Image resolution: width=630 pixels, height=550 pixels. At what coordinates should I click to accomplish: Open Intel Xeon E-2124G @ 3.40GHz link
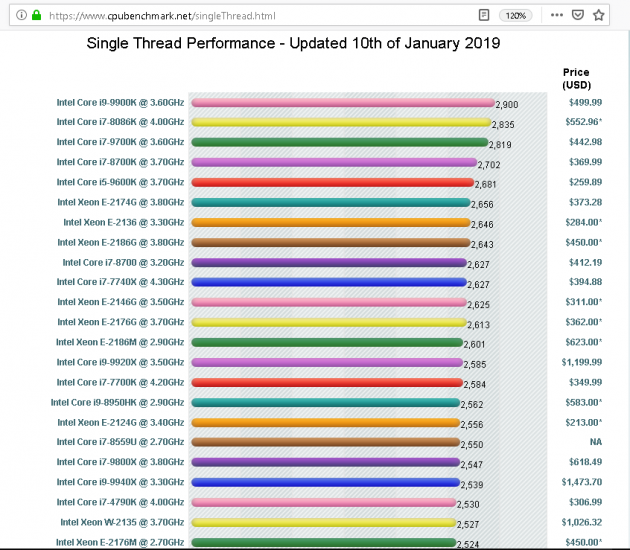click(x=121, y=422)
